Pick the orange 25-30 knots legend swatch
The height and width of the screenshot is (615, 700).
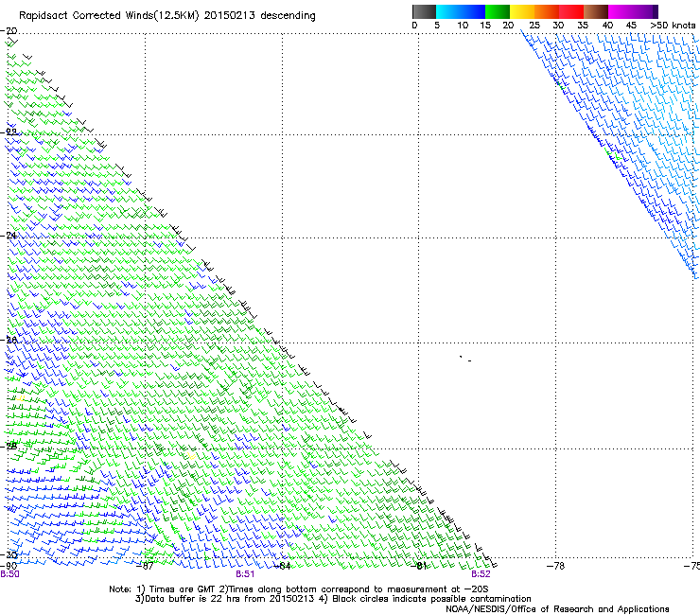pos(547,11)
